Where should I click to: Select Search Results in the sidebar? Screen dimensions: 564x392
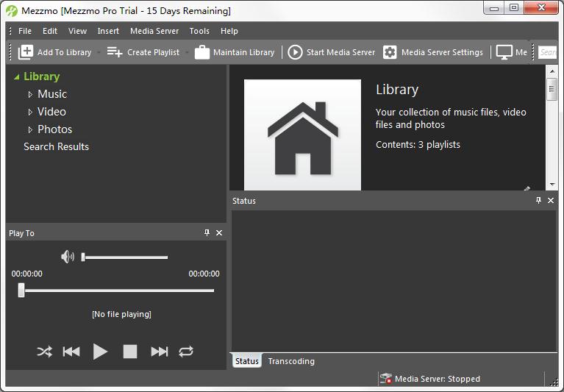click(56, 146)
